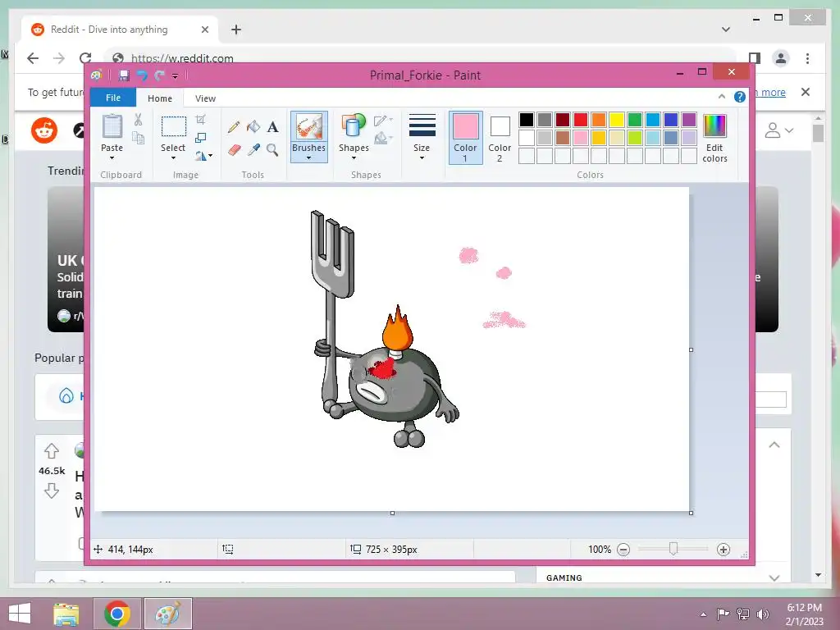840x630 pixels.
Task: Click the Crop icon in Image group
Action: [200, 120]
